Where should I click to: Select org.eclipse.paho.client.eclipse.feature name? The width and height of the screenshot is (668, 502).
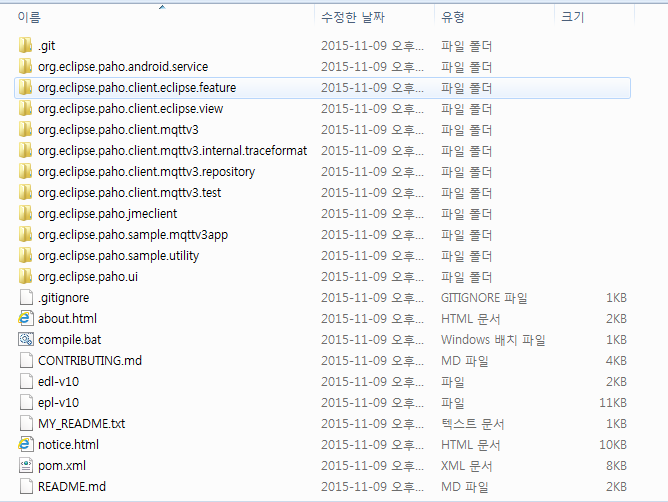[x=137, y=88]
